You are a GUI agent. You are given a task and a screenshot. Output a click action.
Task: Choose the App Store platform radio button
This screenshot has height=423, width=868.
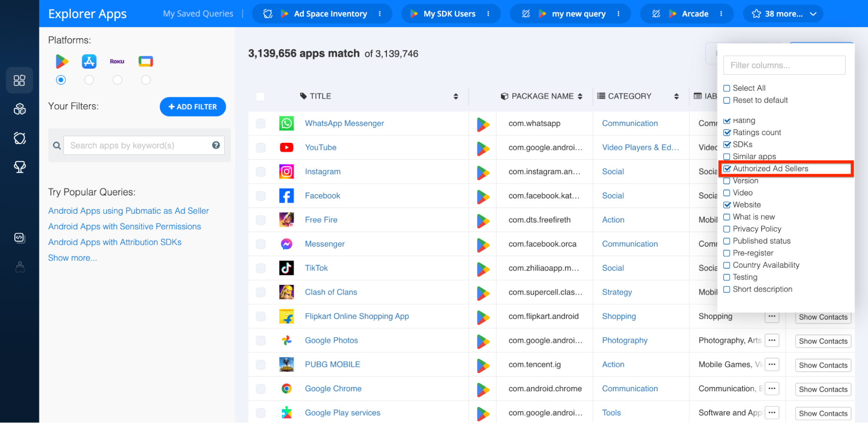(x=89, y=80)
